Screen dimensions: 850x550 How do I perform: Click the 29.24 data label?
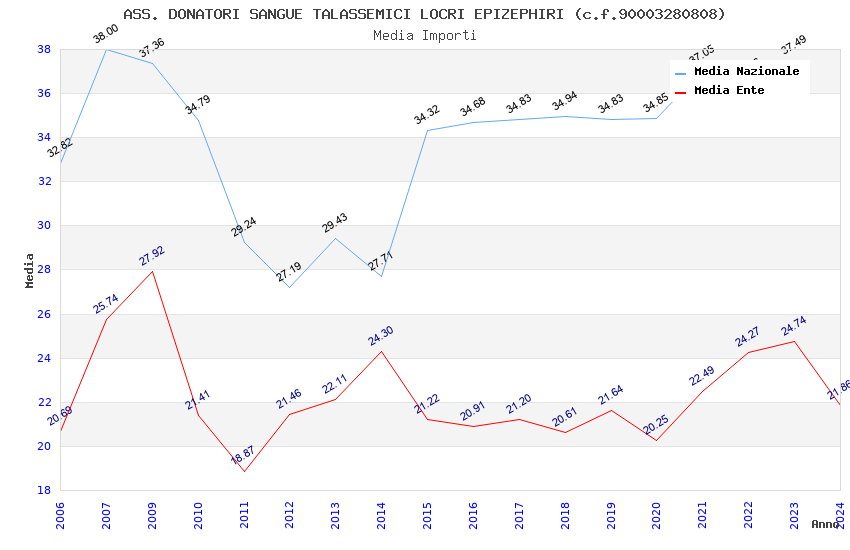(x=243, y=227)
